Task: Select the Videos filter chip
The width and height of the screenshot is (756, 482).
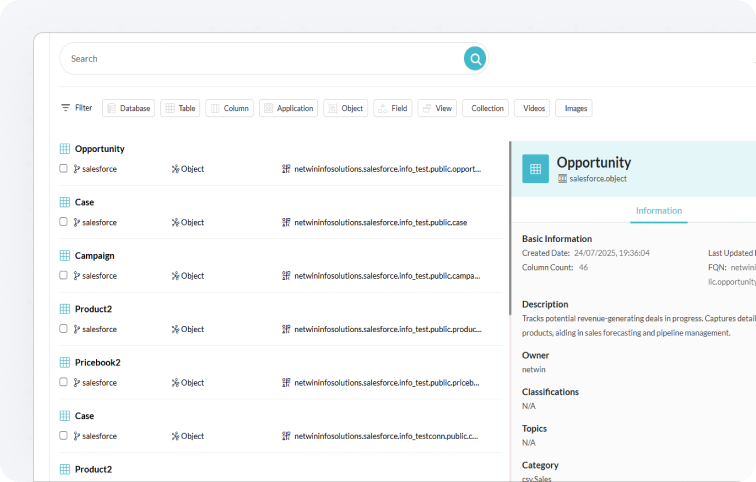Action: 534,108
